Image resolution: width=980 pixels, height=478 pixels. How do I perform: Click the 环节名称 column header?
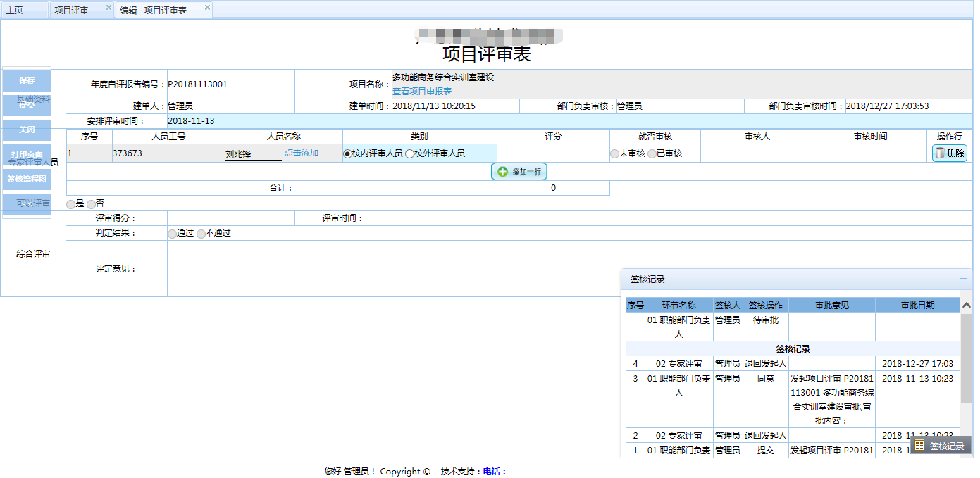pos(679,306)
